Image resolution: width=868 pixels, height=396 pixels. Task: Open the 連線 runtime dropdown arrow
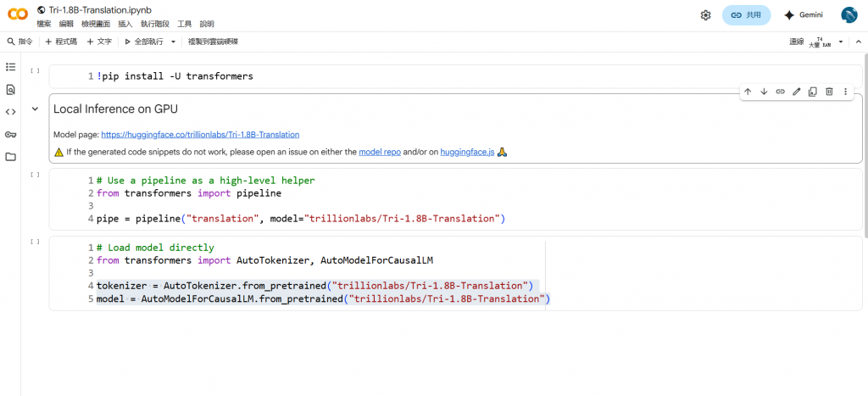point(841,41)
